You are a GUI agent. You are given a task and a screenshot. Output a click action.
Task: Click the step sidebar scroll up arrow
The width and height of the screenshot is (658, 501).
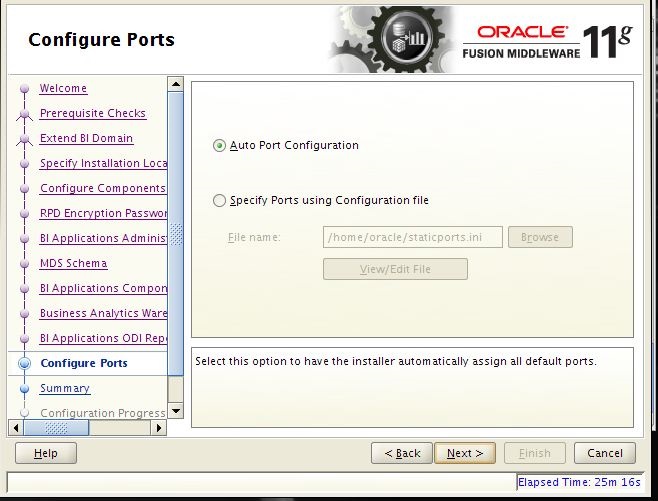(x=175, y=84)
